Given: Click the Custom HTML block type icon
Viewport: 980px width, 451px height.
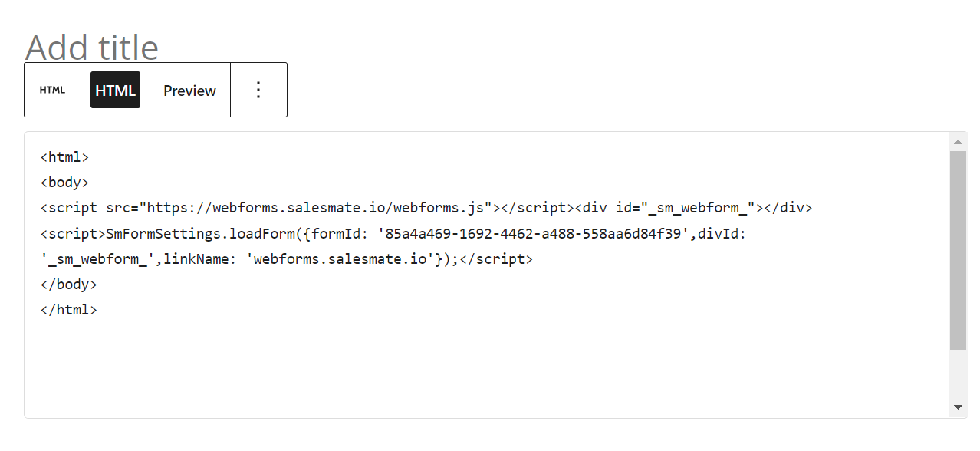Looking at the screenshot, I should (52, 90).
